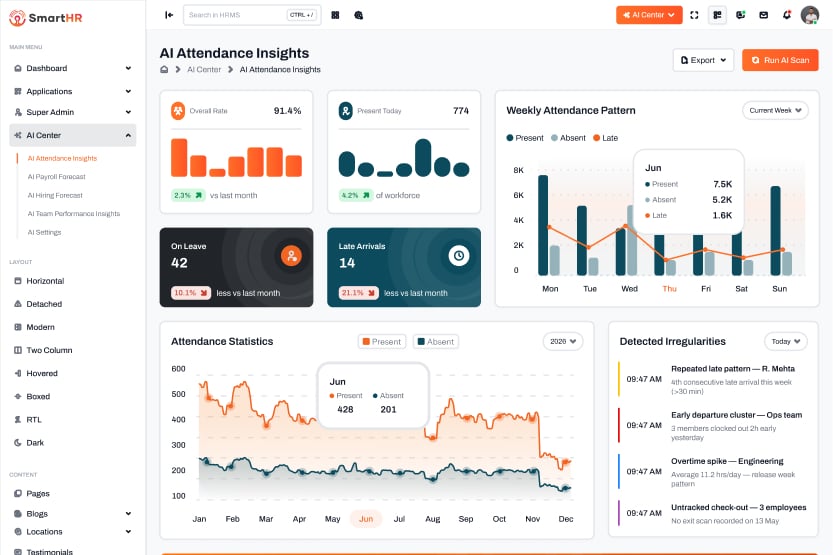Open the user profile avatar
Viewport: 833px width, 555px height.
tap(810, 15)
